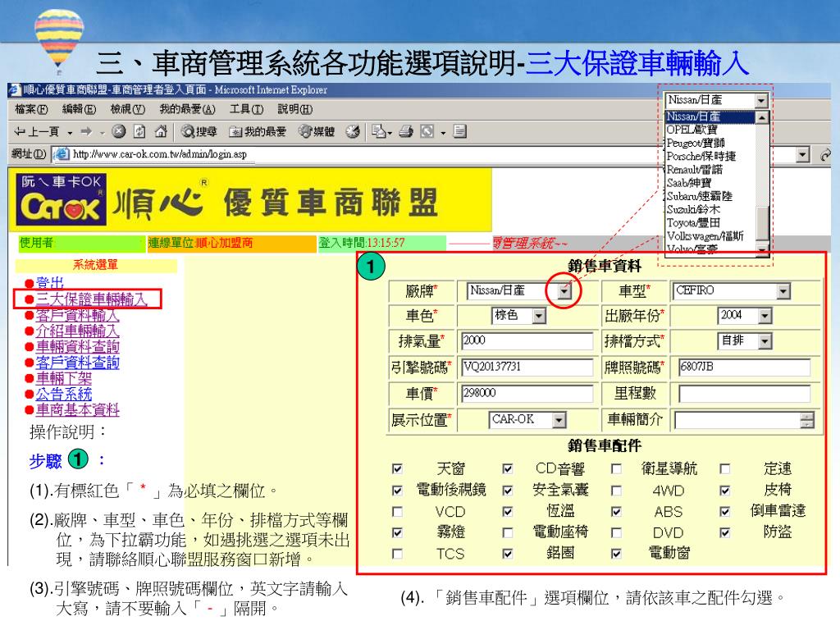Open 我的最愛 favorites toolbar button
Viewport: 840px width, 630px height.
click(x=257, y=131)
